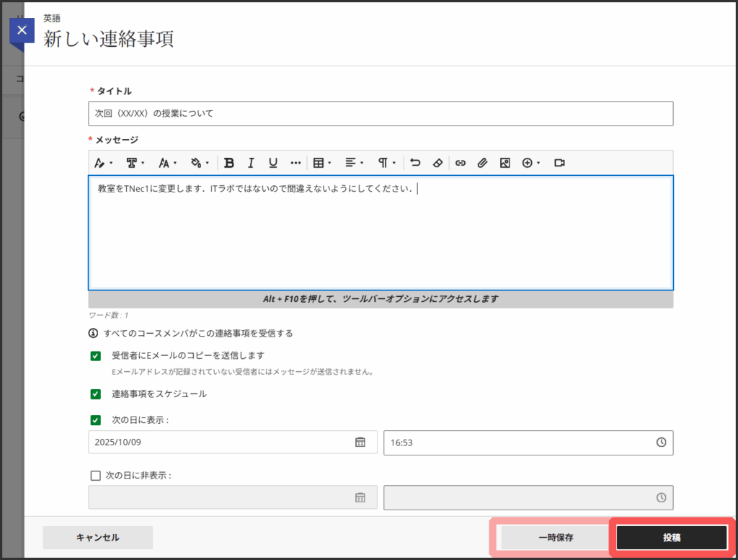
Task: Insert an image into the message
Action: point(504,163)
